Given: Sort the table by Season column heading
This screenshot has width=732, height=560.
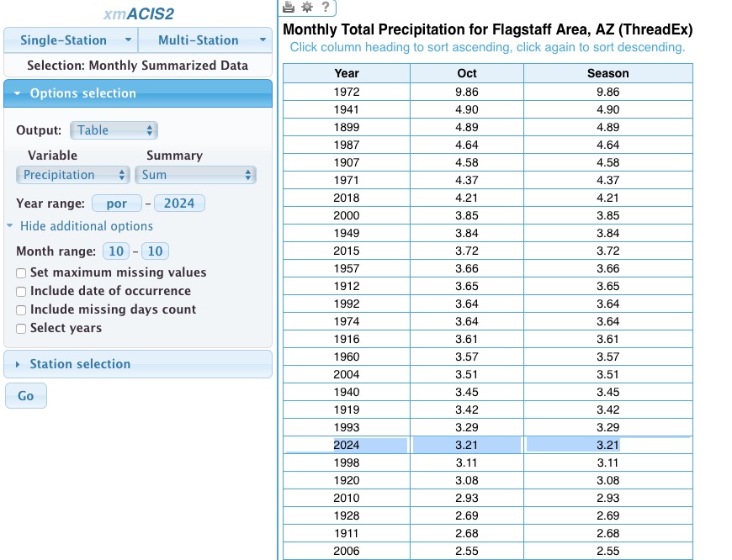Looking at the screenshot, I should pyautogui.click(x=607, y=73).
